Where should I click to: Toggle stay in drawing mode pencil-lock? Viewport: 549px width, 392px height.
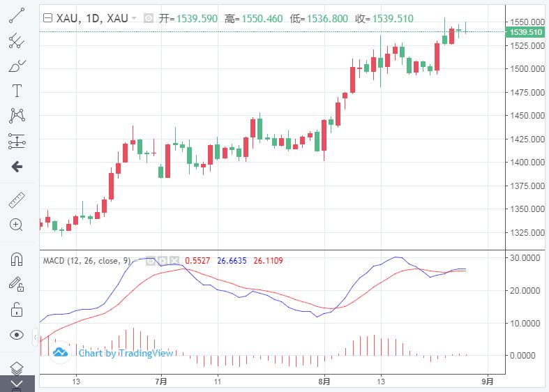[x=17, y=284]
